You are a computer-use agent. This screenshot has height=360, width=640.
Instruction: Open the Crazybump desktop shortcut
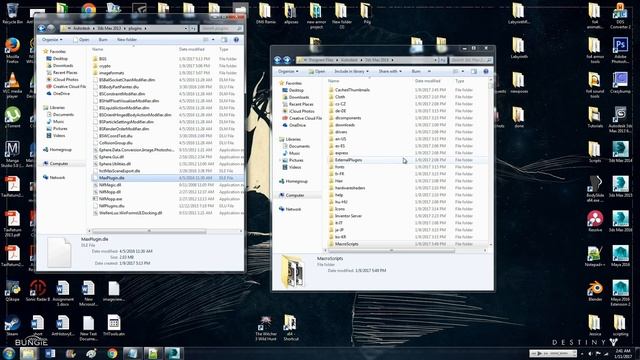coord(620,83)
